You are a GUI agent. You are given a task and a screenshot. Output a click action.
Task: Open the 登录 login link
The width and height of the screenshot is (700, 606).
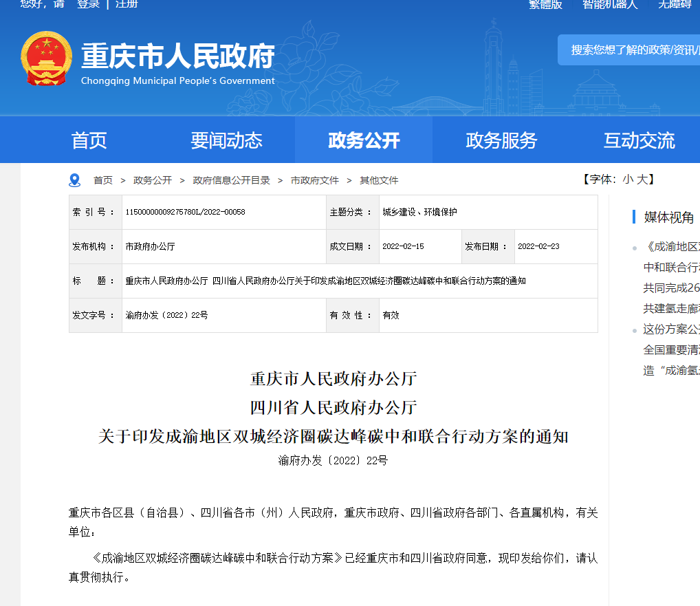[x=88, y=4]
